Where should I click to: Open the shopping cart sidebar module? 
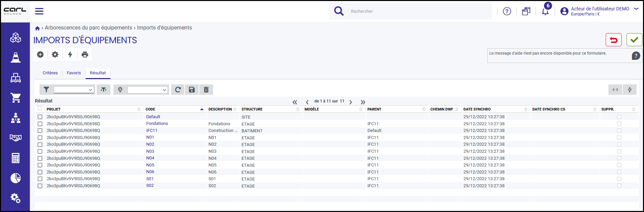click(15, 98)
